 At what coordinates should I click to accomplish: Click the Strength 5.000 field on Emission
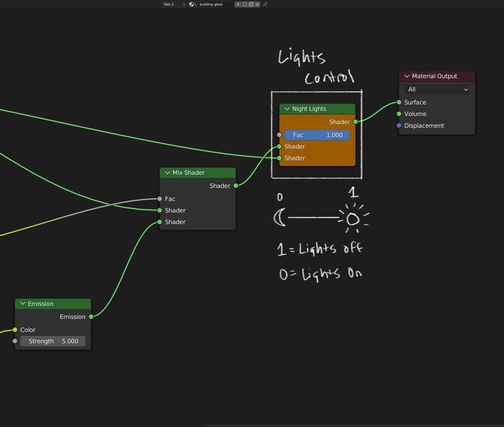[x=53, y=341]
